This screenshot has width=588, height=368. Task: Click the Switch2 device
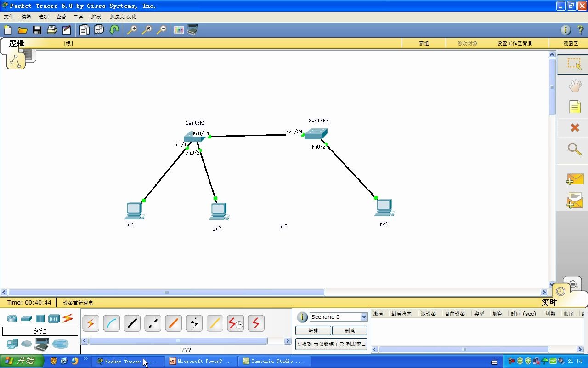pyautogui.click(x=316, y=134)
